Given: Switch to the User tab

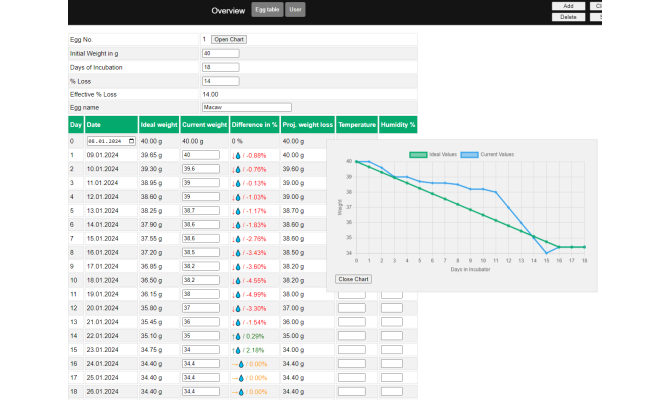Looking at the screenshot, I should (295, 9).
